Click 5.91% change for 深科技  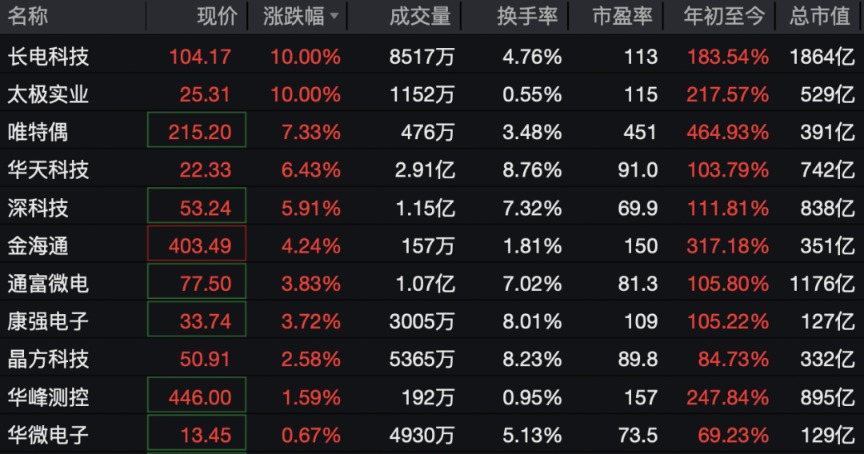311,208
